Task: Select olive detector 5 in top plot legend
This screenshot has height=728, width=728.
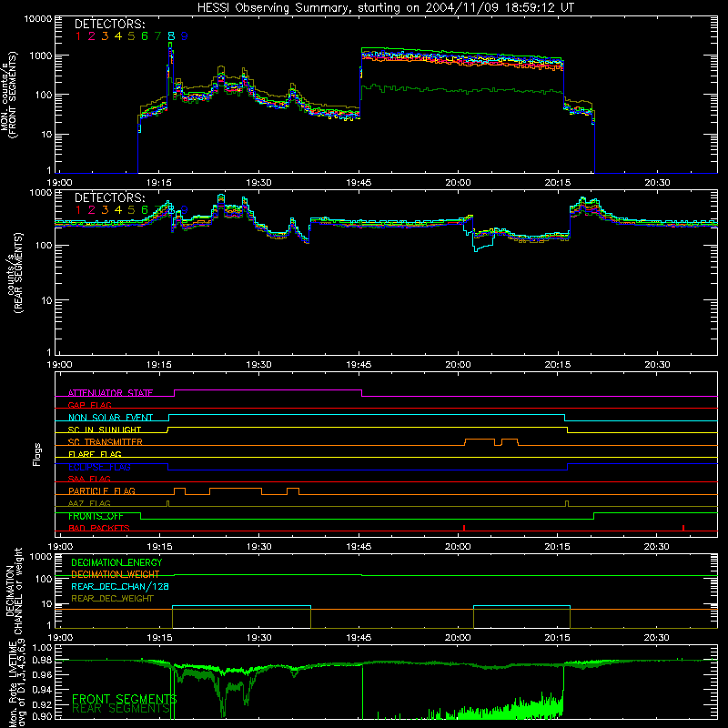Action: click(131, 36)
